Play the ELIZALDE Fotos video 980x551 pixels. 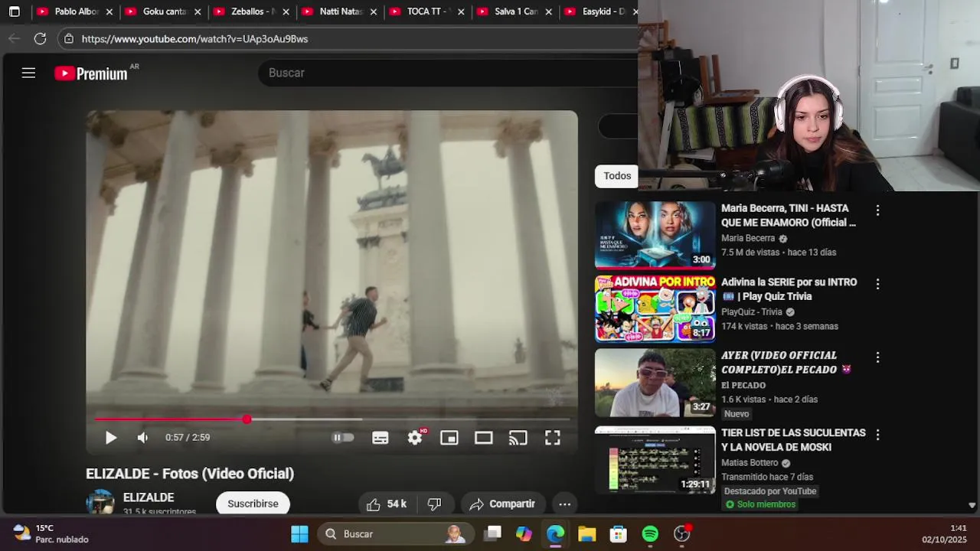pyautogui.click(x=111, y=438)
